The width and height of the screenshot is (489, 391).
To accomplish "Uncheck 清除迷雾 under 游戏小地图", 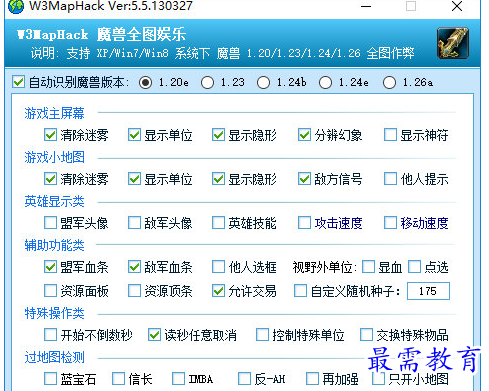I will point(50,179).
